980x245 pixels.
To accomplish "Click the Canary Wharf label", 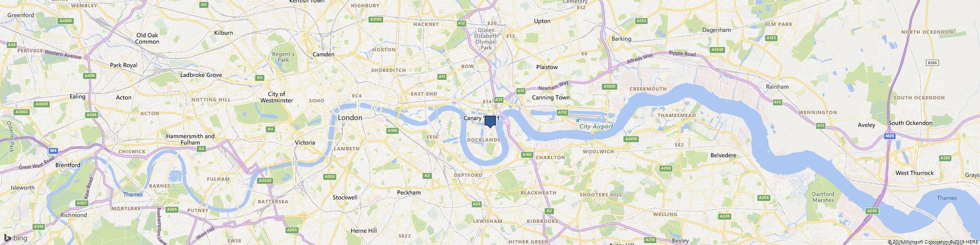I will [x=481, y=118].
